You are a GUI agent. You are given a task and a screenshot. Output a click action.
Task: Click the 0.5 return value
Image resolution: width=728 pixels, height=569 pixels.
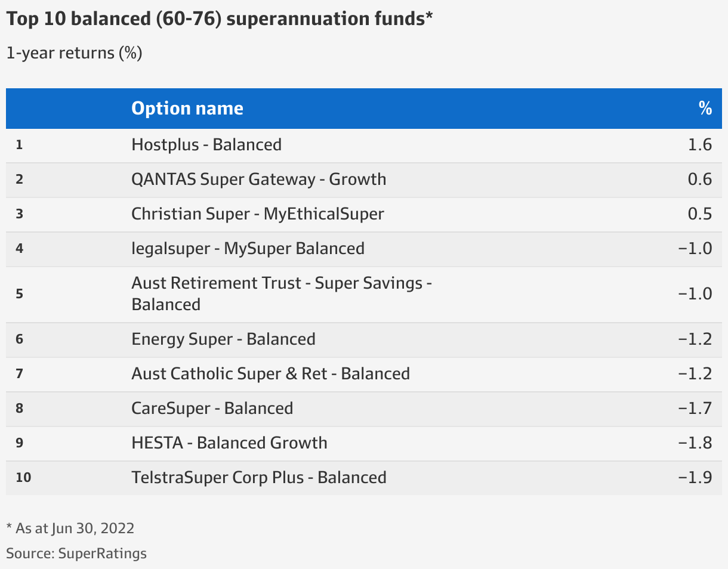[699, 214]
